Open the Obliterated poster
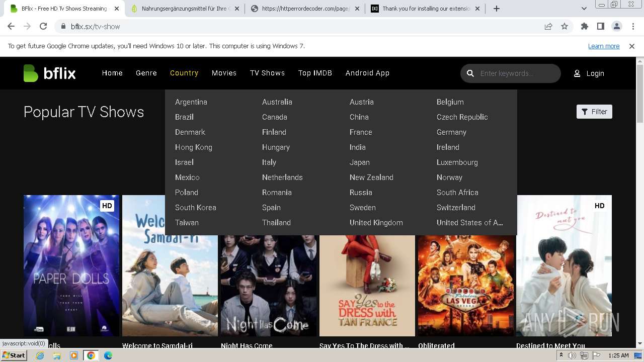Viewport: 644px width, 362px height. [466, 286]
